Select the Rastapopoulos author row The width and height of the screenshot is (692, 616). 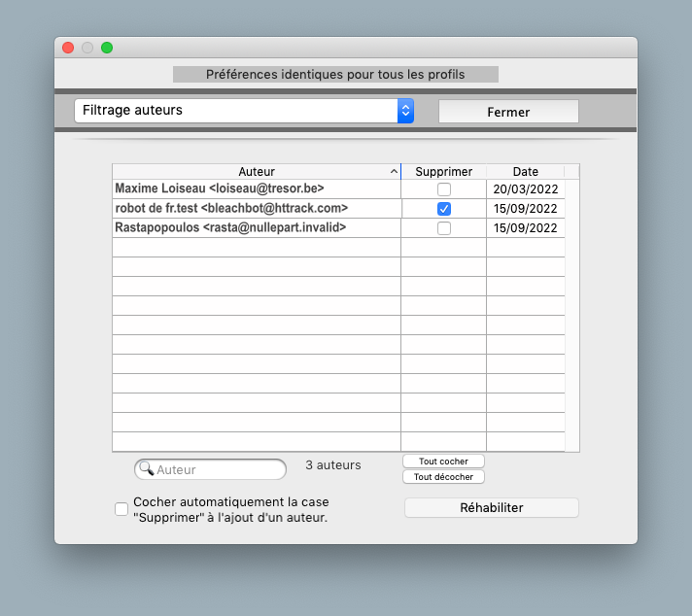pos(230,228)
